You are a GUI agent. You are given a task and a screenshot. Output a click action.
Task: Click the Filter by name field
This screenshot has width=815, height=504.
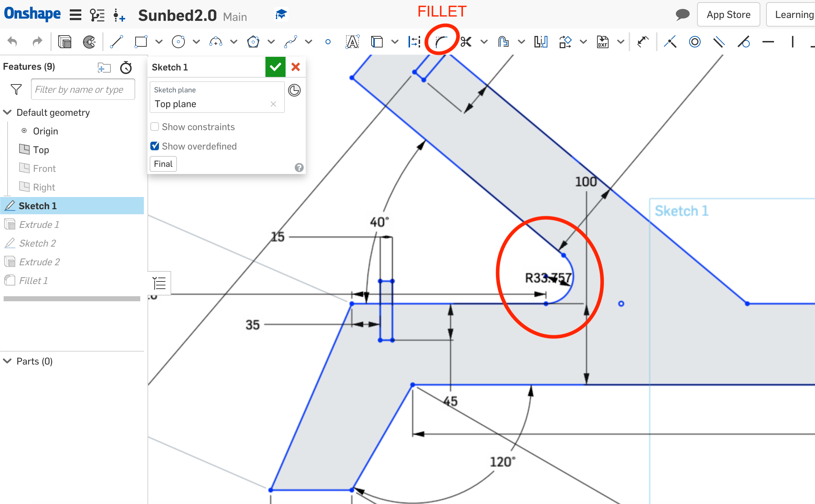(83, 89)
